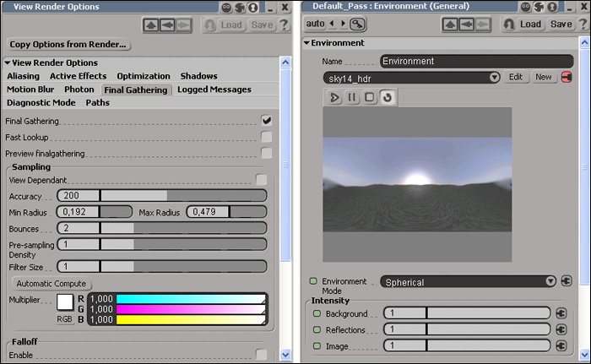Image resolution: width=591 pixels, height=364 pixels.
Task: Click lock (face) icon in View Render Options title bar
Action: tap(226, 7)
